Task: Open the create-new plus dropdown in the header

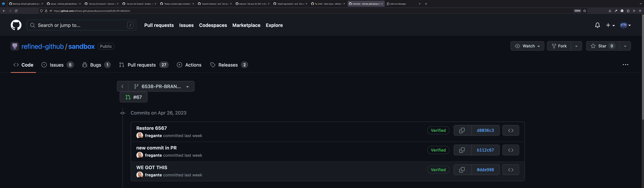Action: tap(610, 25)
